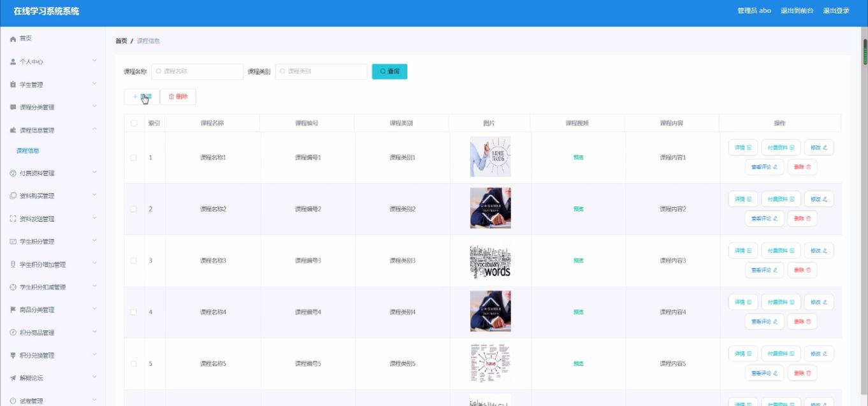Screen dimensions: 868x406
Task: Expand 付费资料管理 chevron
Action: click(x=94, y=173)
